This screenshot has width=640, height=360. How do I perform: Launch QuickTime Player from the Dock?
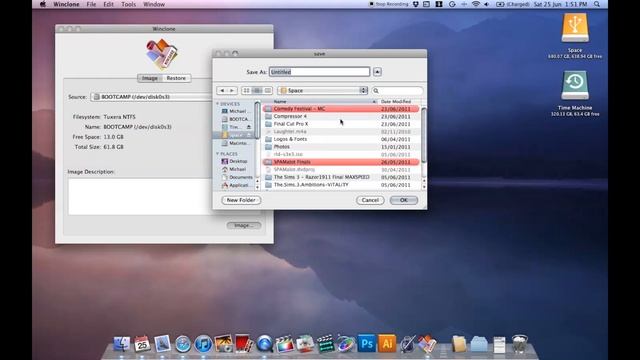(x=264, y=344)
